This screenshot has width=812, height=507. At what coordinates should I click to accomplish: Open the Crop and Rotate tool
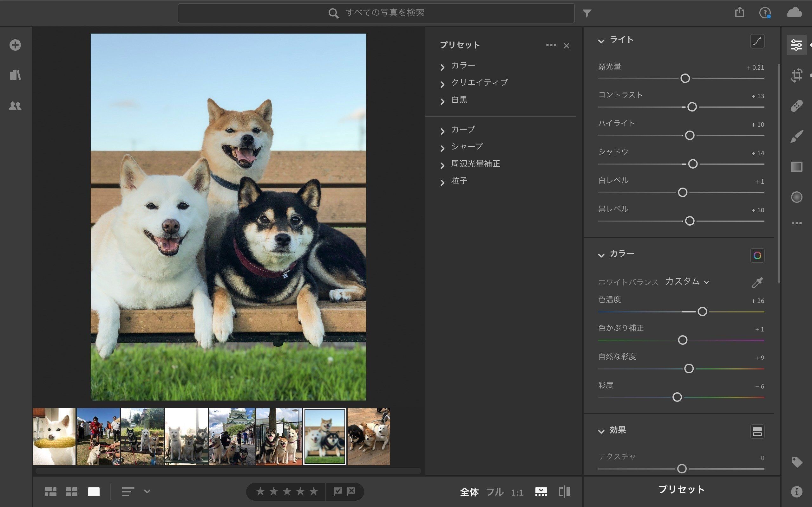(x=796, y=75)
